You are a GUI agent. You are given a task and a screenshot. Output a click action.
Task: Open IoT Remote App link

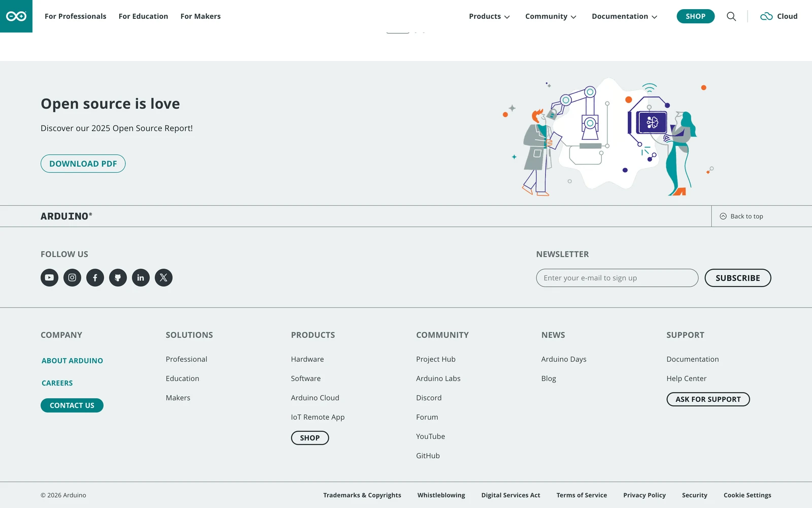tap(318, 417)
